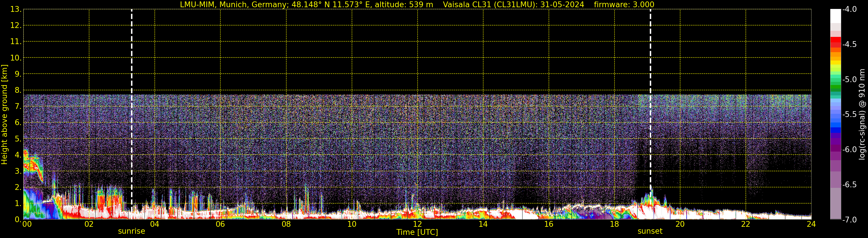Viewport: 868px width, 238px height.
Task: Click colorbar tick label '-5.5'
Action: pyautogui.click(x=850, y=114)
